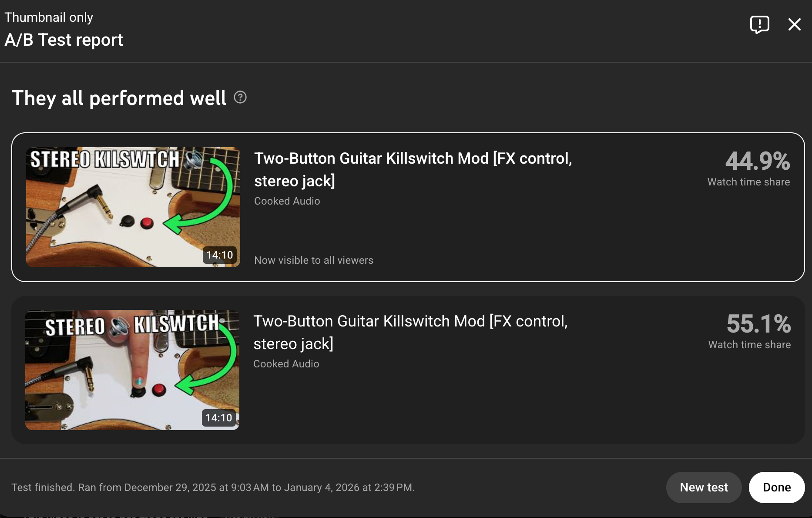Click the 14:10 duration badge on first thumbnail

click(x=220, y=255)
